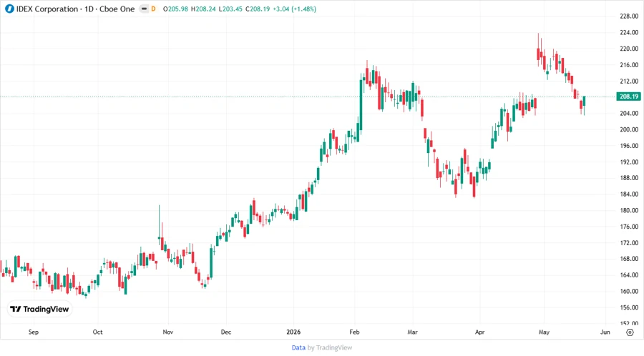This screenshot has height=356, width=644.
Task: Toggle the market status pill beside the title
Action: point(144,9)
